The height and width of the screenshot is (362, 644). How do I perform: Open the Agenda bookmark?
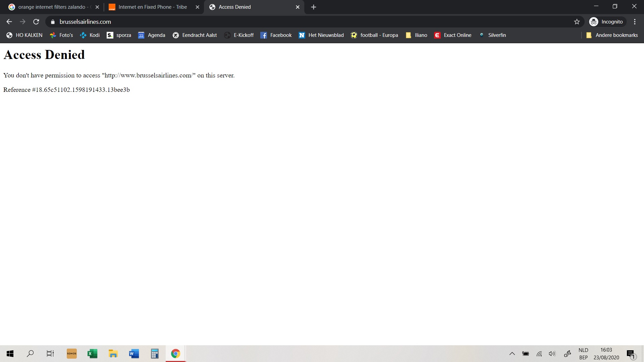[152, 35]
